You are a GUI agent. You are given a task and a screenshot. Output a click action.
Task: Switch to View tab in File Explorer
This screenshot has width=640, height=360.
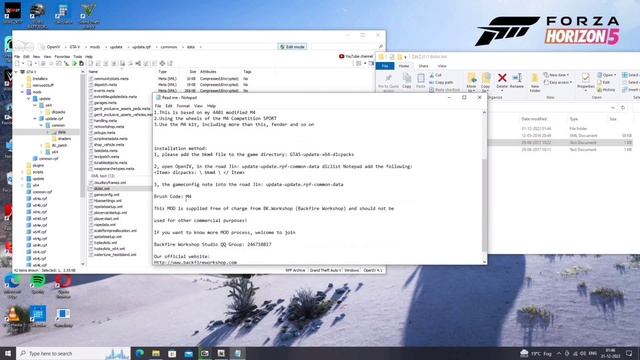pyautogui.click(x=442, y=66)
